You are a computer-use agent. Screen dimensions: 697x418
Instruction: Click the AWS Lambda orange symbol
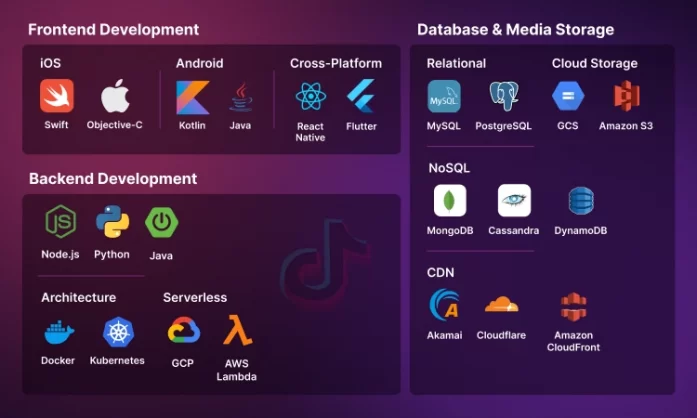pyautogui.click(x=237, y=330)
